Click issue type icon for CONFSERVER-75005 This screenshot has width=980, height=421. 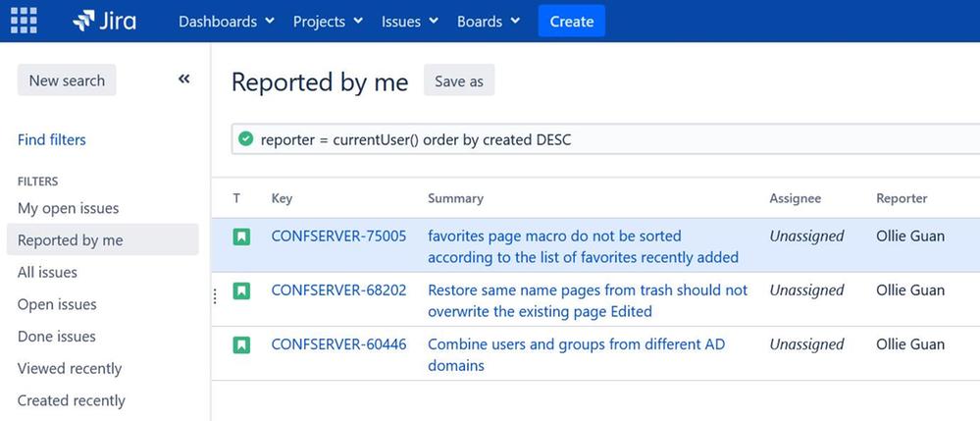pyautogui.click(x=241, y=237)
